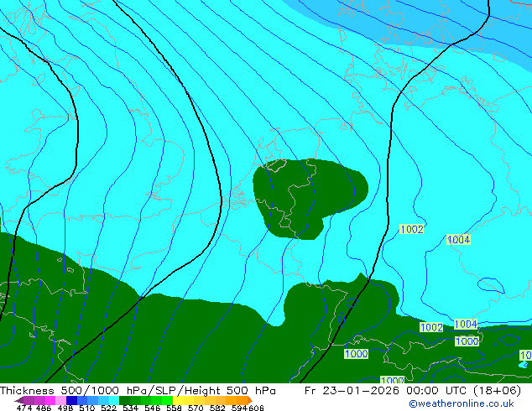
Task: Click the 1002 isobar label on the cyan area
Action: click(411, 229)
